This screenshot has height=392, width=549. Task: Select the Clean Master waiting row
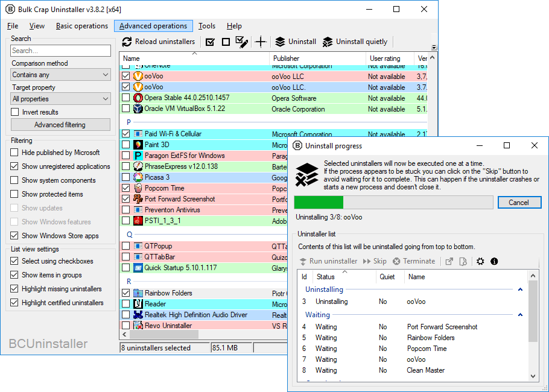(411, 370)
